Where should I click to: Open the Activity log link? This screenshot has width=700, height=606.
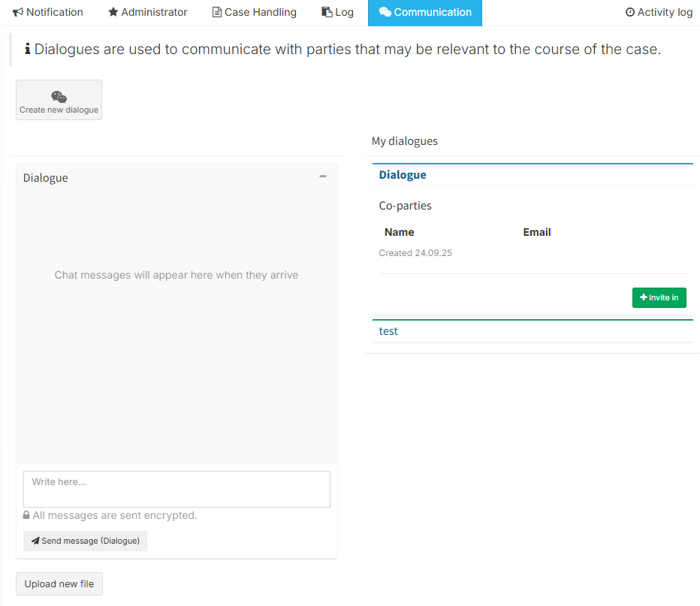click(x=664, y=13)
